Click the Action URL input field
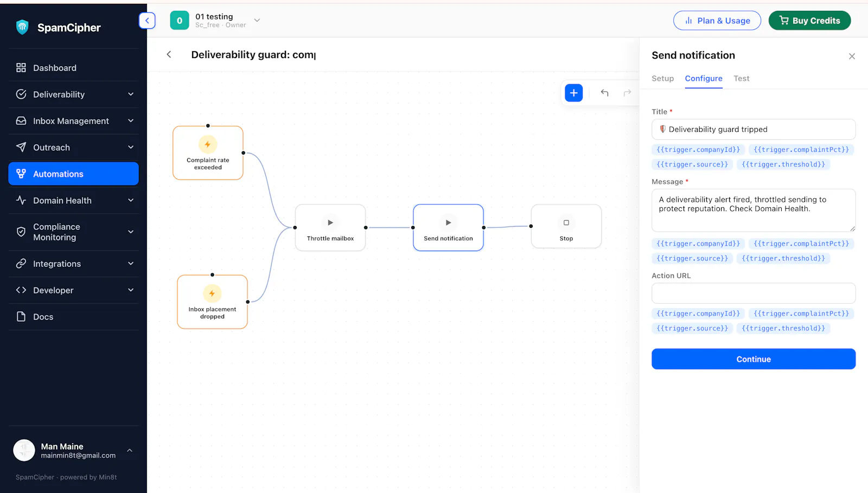Image resolution: width=868 pixels, height=493 pixels. click(x=754, y=293)
